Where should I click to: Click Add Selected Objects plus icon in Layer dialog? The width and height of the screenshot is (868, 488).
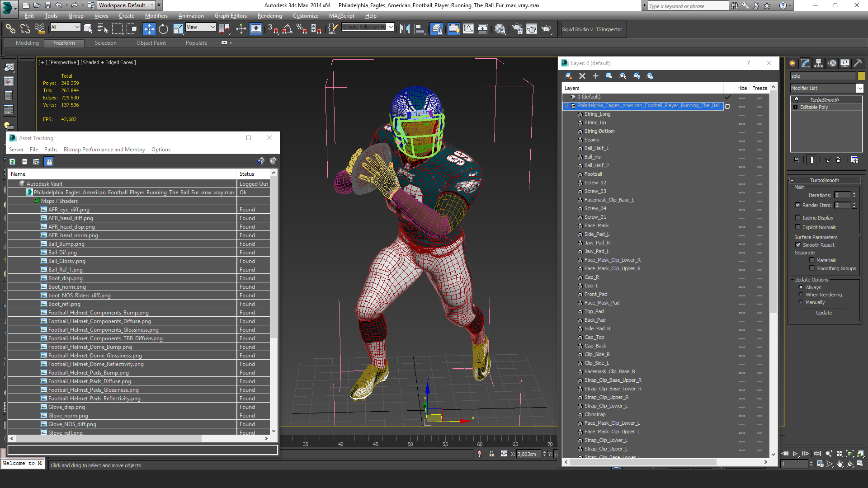[596, 76]
